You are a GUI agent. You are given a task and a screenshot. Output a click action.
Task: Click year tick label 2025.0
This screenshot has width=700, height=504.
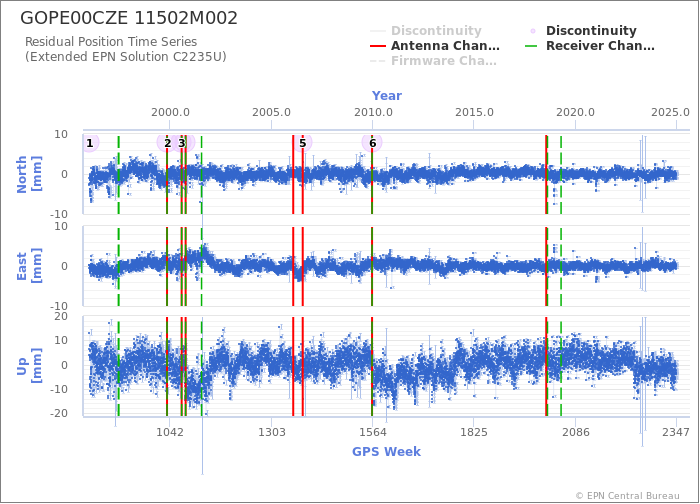(x=670, y=112)
